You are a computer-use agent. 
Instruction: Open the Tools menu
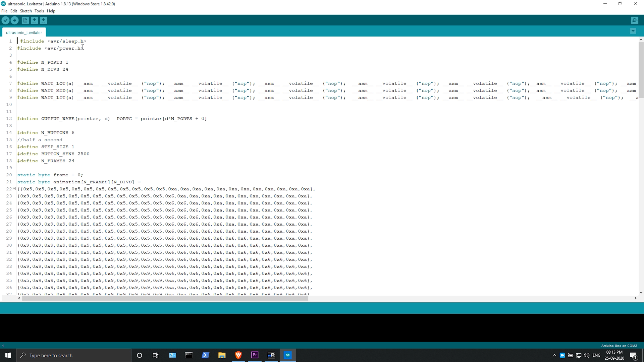point(39,11)
